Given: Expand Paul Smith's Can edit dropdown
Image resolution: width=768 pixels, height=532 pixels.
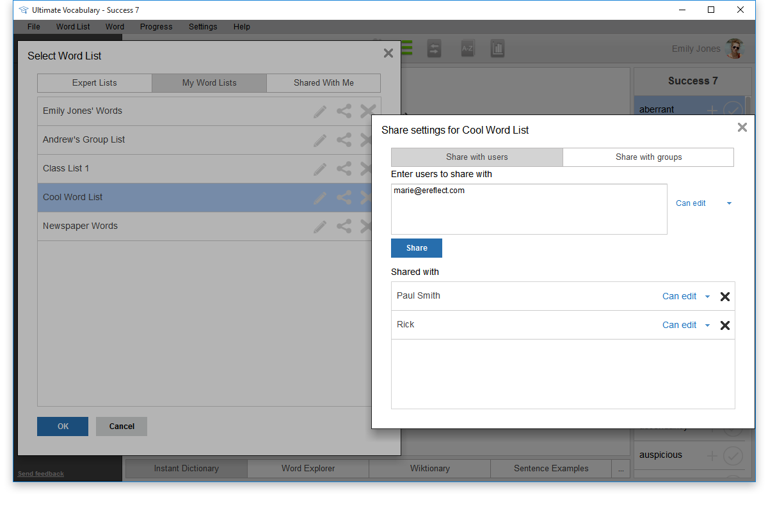Looking at the screenshot, I should [686, 296].
